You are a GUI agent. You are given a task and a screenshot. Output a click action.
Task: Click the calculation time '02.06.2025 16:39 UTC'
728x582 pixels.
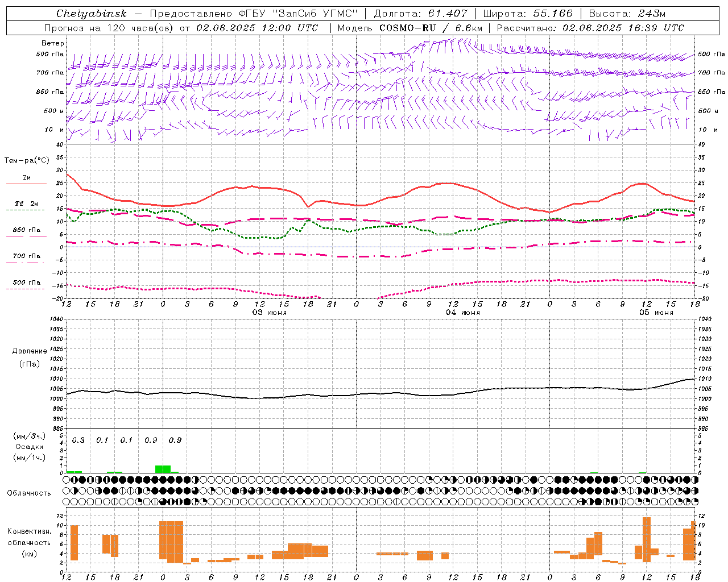[x=623, y=28]
